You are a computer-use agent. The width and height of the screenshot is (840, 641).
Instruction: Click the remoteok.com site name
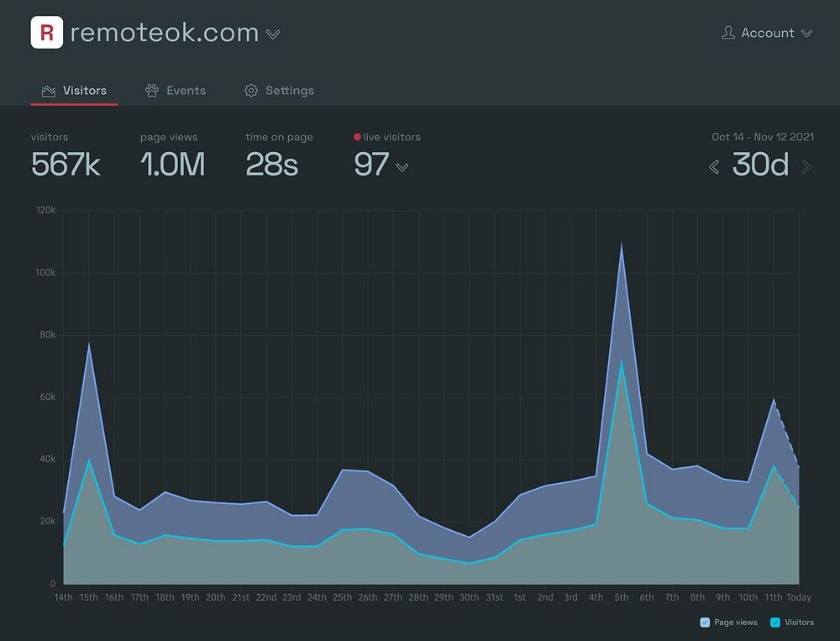(165, 33)
